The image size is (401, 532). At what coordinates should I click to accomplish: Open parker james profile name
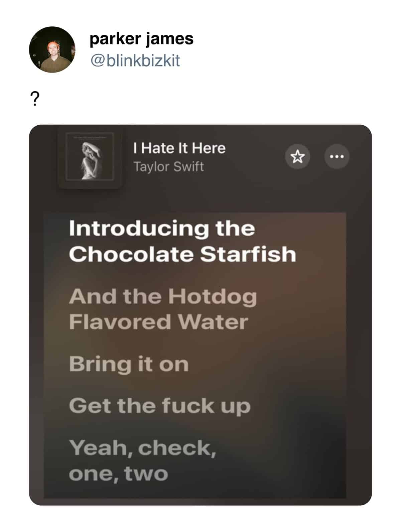[142, 39]
